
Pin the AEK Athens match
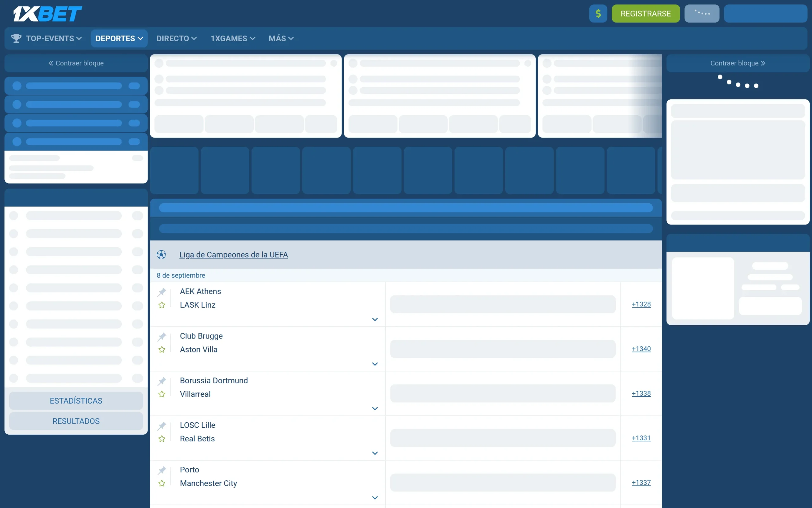click(162, 292)
